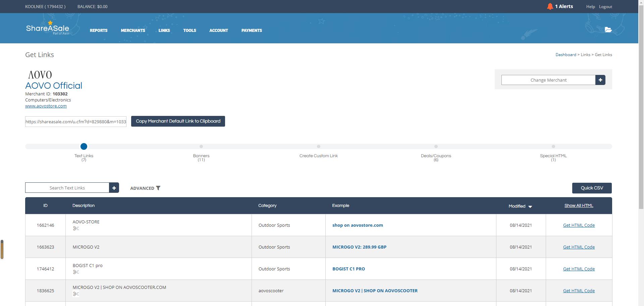Click the Advanced filter label
This screenshot has height=306, width=644.
click(x=142, y=188)
